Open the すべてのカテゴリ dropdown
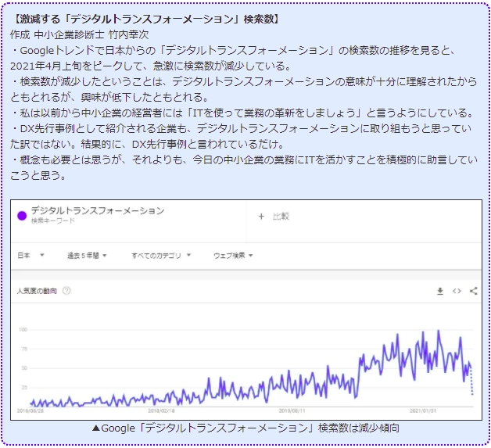Viewport: 491px width, 448px height. [x=161, y=256]
